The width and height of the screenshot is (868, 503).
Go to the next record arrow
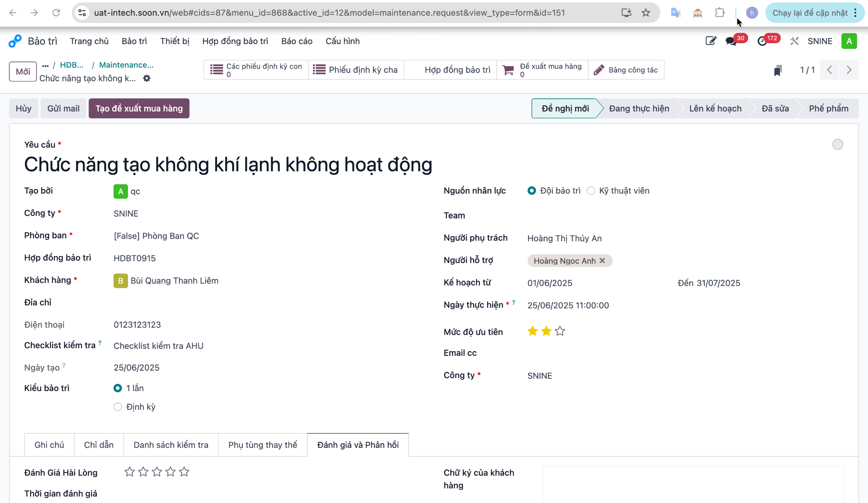[x=849, y=70]
